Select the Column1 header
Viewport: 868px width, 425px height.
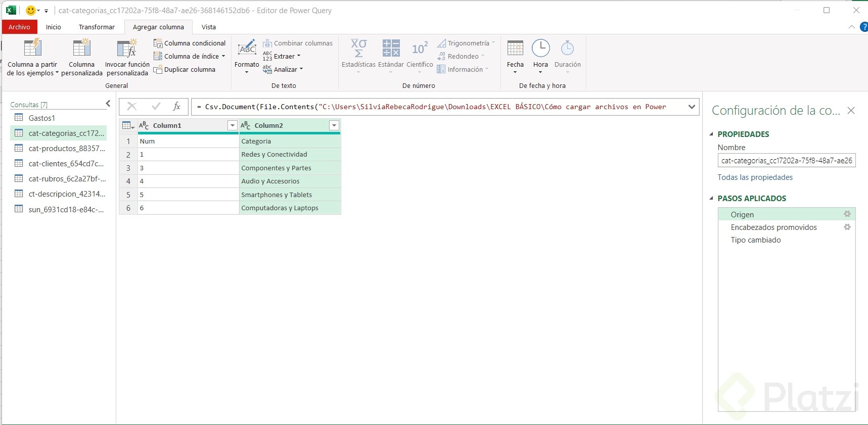[x=188, y=125]
